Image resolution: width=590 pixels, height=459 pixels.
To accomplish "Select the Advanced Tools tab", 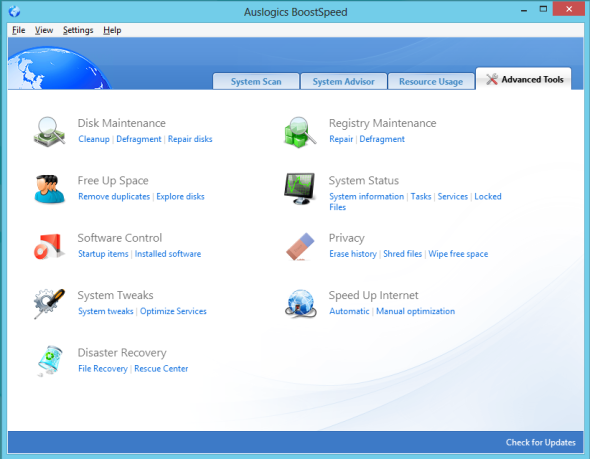I will point(524,79).
